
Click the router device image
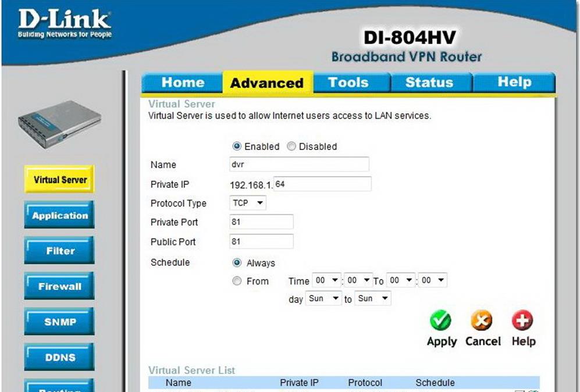(55, 124)
